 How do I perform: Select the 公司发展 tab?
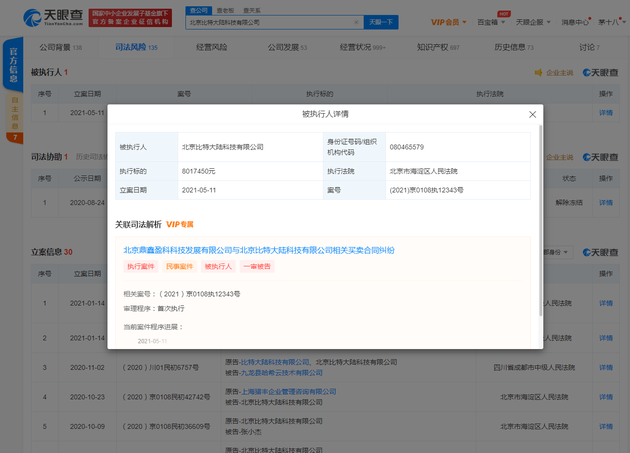287,47
